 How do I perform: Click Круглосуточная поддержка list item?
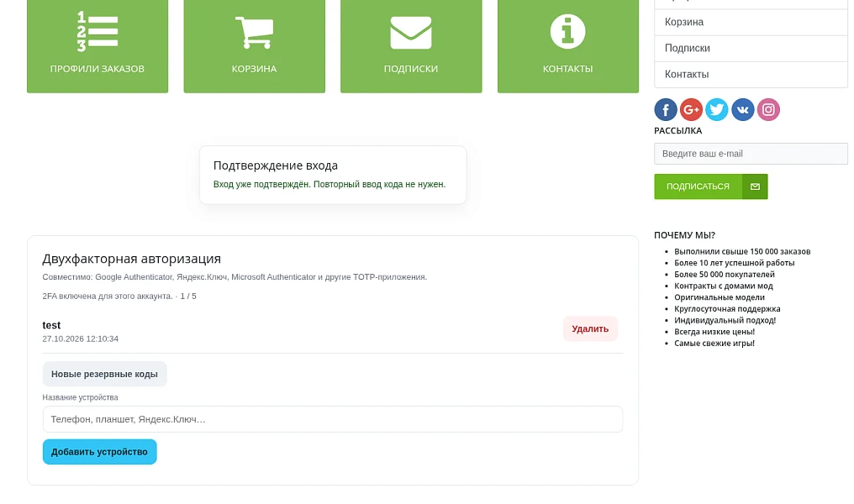[727, 308]
